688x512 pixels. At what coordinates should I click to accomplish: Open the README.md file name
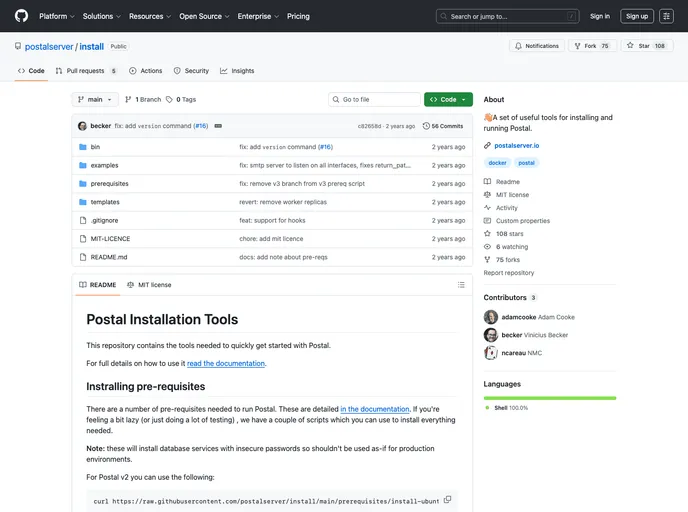[x=109, y=258]
